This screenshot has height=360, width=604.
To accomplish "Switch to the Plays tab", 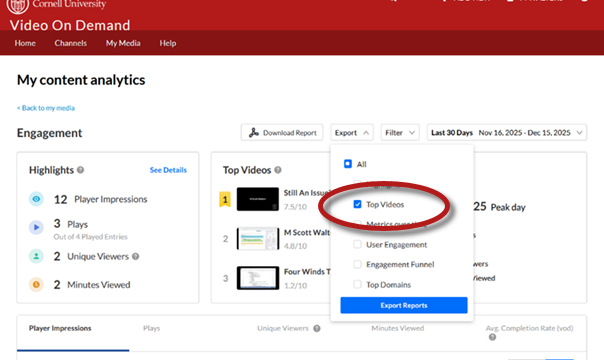I will click(x=151, y=328).
